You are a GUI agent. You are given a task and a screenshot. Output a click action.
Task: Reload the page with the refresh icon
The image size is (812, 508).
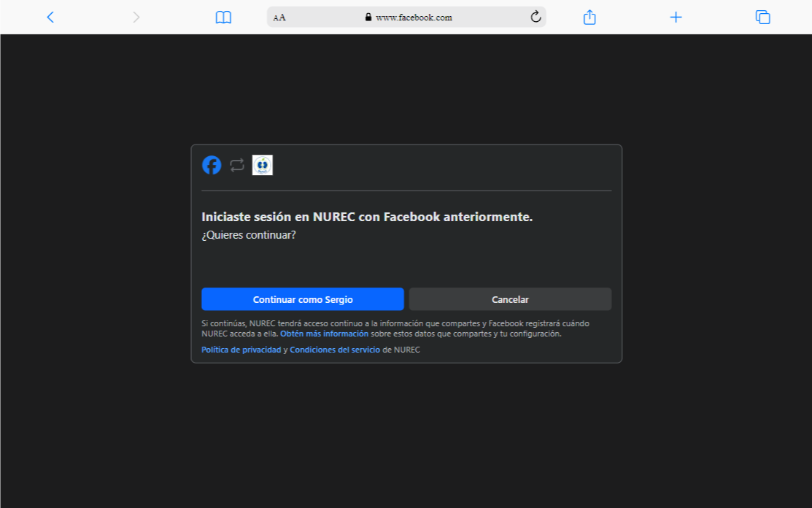pyautogui.click(x=535, y=17)
